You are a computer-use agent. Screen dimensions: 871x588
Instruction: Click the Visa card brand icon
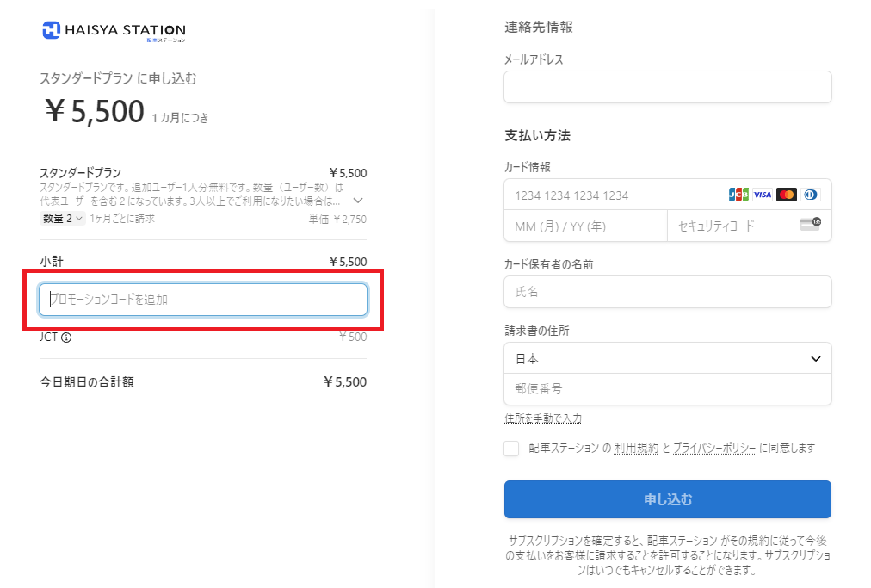click(763, 195)
